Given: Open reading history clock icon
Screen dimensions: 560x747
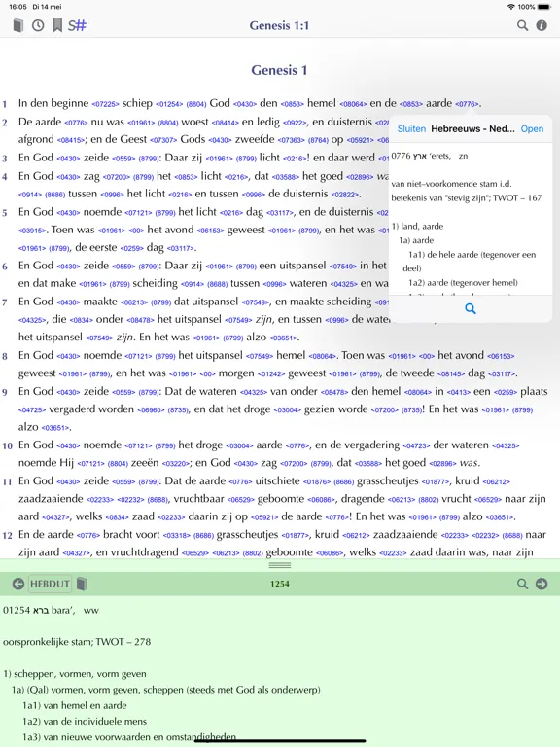Looking at the screenshot, I should click(x=38, y=25).
